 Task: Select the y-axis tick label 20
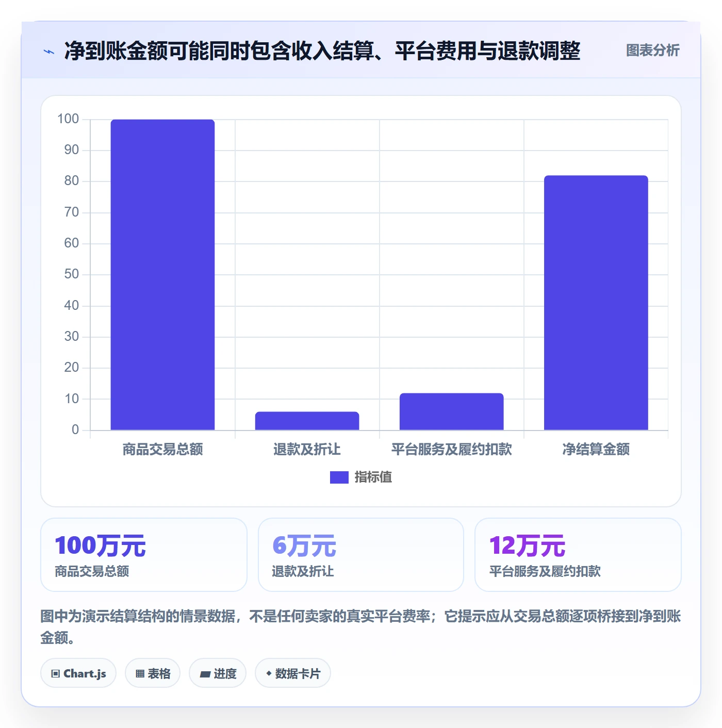click(72, 368)
